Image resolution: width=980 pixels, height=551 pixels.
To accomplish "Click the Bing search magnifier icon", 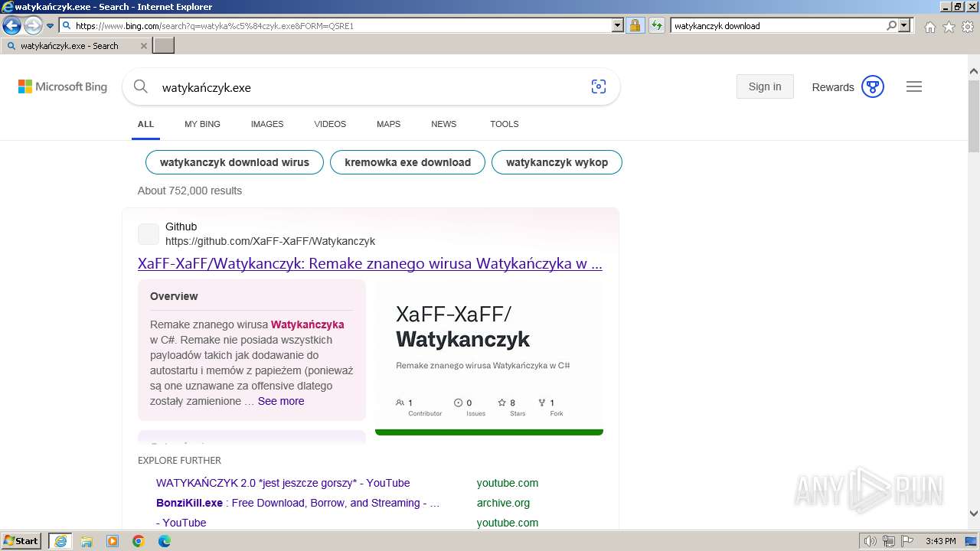I will [141, 86].
